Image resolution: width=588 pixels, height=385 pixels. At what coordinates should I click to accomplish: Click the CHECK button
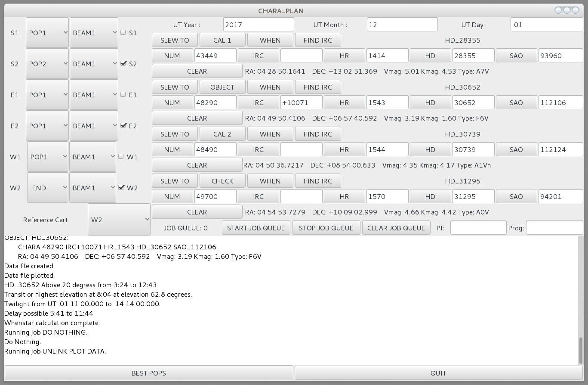click(x=222, y=181)
